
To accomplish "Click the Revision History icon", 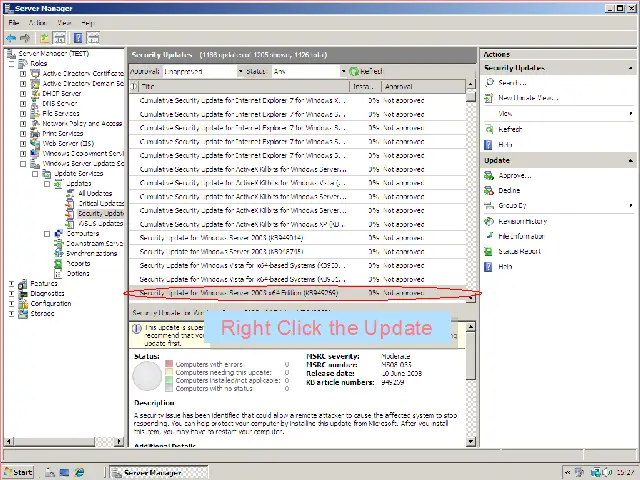I will coord(489,221).
